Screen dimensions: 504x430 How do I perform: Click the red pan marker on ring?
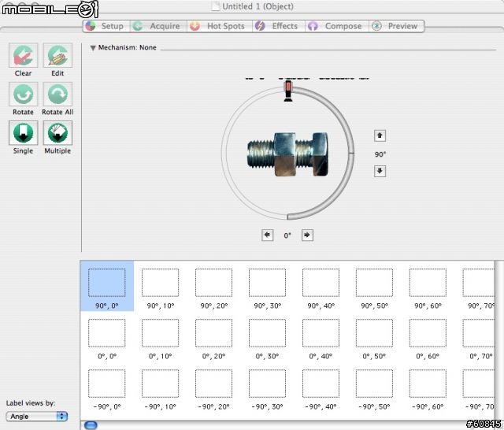coord(288,91)
